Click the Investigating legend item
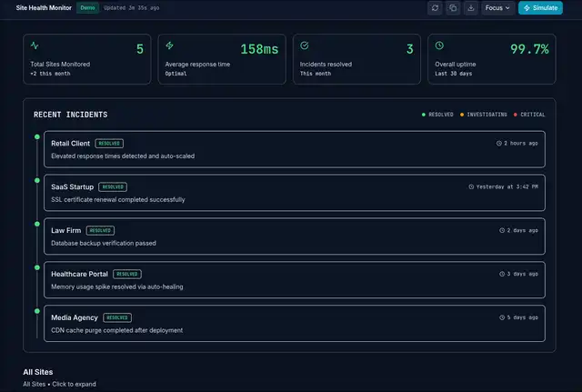The height and width of the screenshot is (392, 582). click(x=485, y=116)
